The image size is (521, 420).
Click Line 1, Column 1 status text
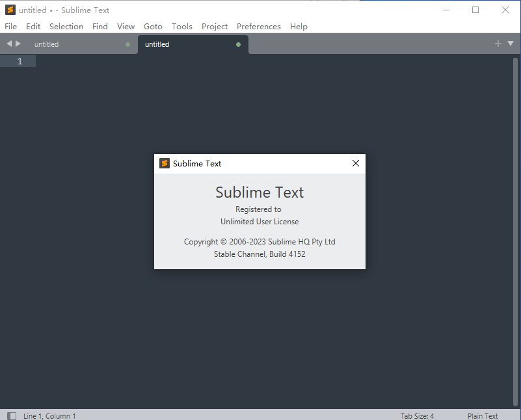pyautogui.click(x=49, y=415)
